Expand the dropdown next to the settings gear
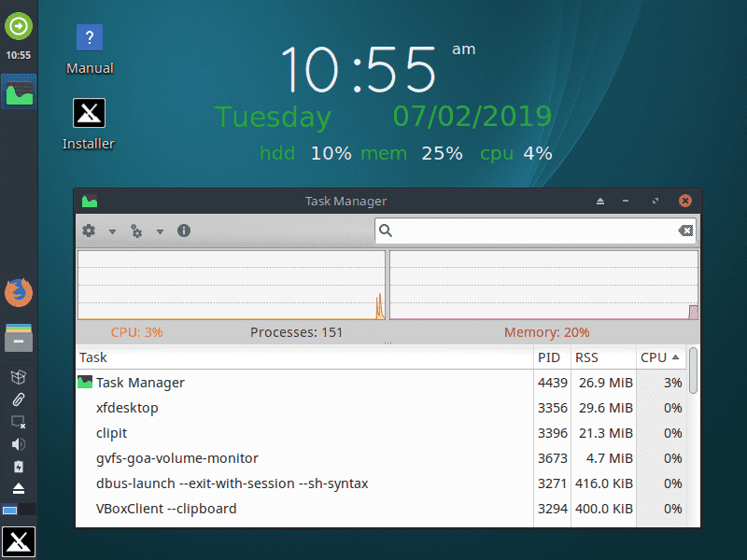 click(111, 231)
